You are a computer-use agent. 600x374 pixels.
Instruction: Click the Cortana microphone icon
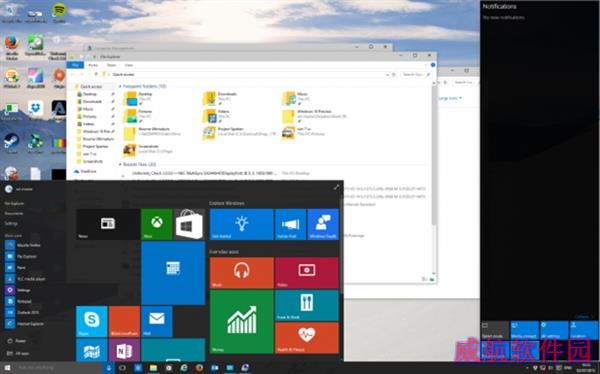[x=109, y=368]
